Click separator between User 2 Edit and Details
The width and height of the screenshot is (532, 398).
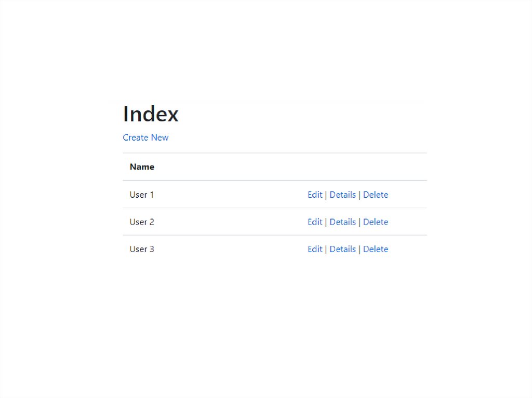326,222
